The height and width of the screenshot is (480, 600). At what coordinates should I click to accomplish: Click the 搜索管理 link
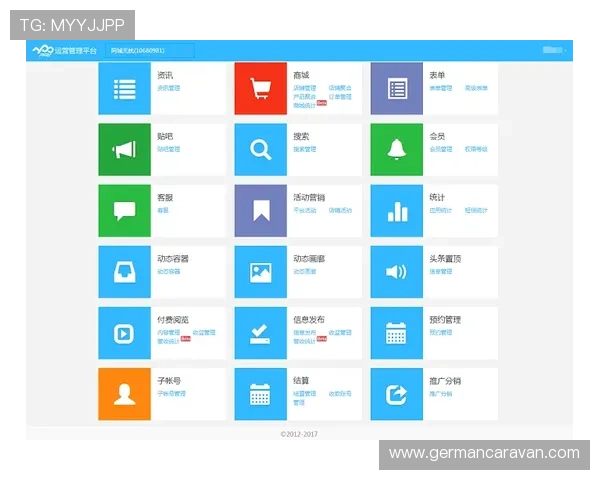tap(305, 149)
